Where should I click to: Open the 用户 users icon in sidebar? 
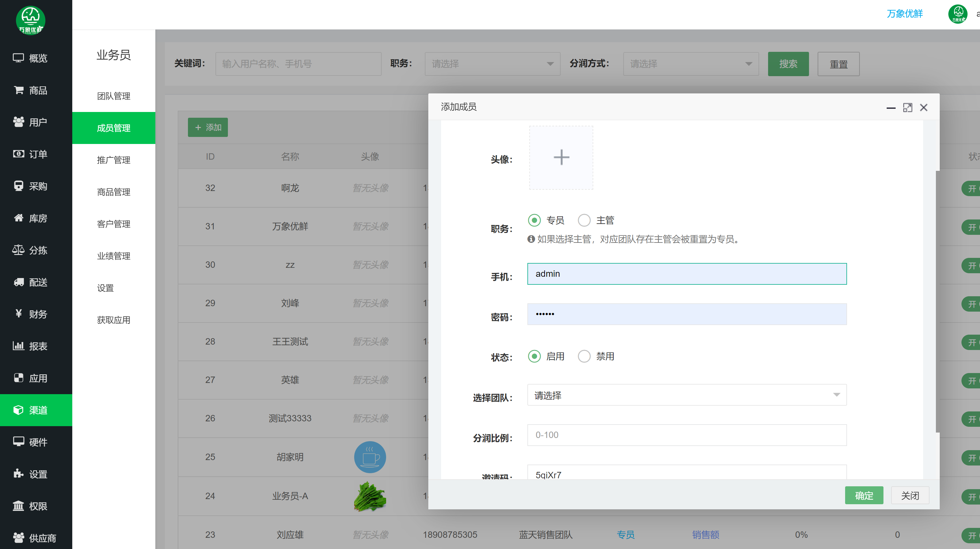(18, 122)
